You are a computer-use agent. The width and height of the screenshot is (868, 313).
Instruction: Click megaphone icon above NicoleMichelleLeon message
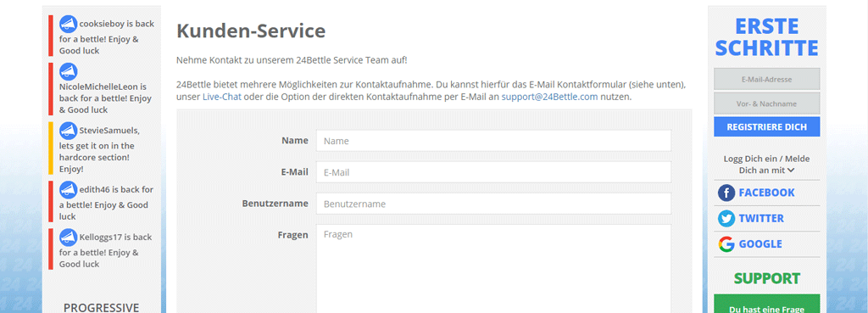tap(68, 71)
